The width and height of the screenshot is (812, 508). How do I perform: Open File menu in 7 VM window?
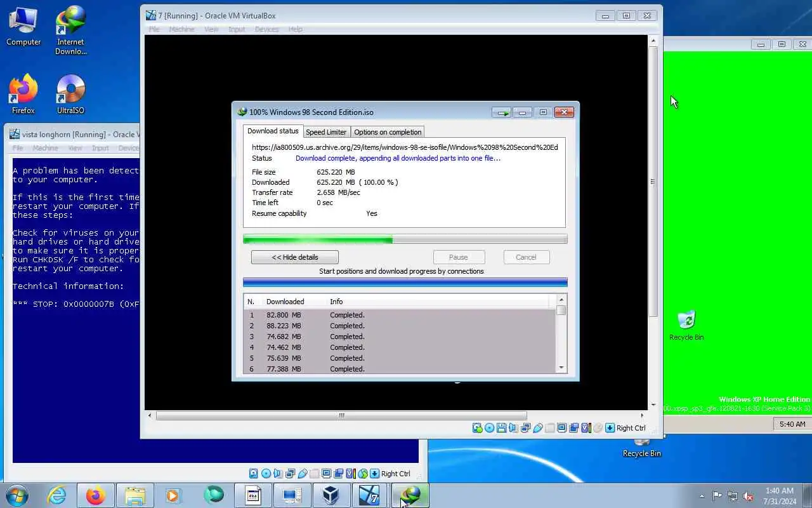point(154,29)
